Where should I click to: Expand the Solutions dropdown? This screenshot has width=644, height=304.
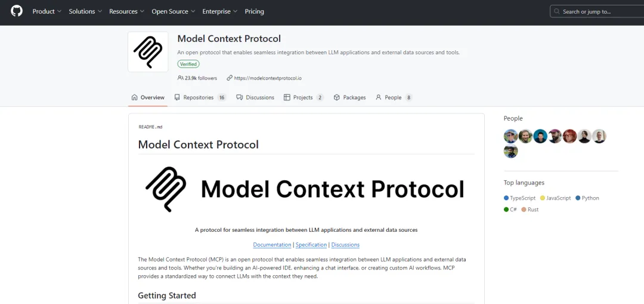tap(85, 11)
